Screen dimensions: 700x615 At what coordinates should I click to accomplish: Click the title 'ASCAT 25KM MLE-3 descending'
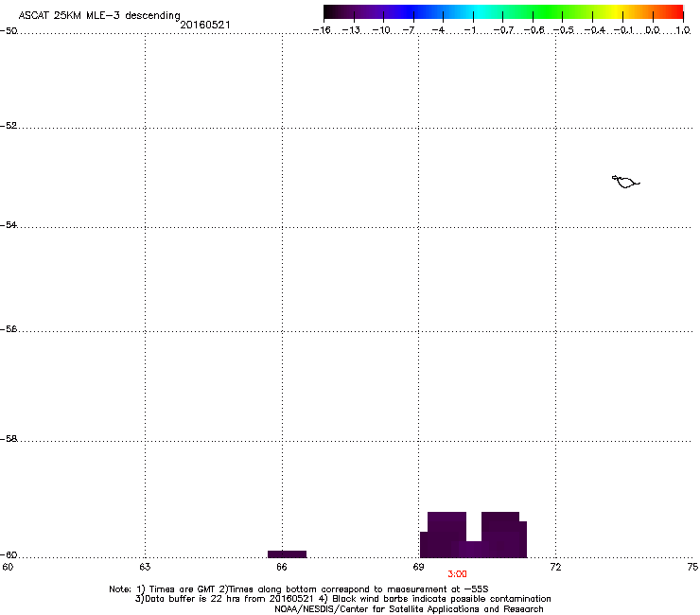(99, 16)
